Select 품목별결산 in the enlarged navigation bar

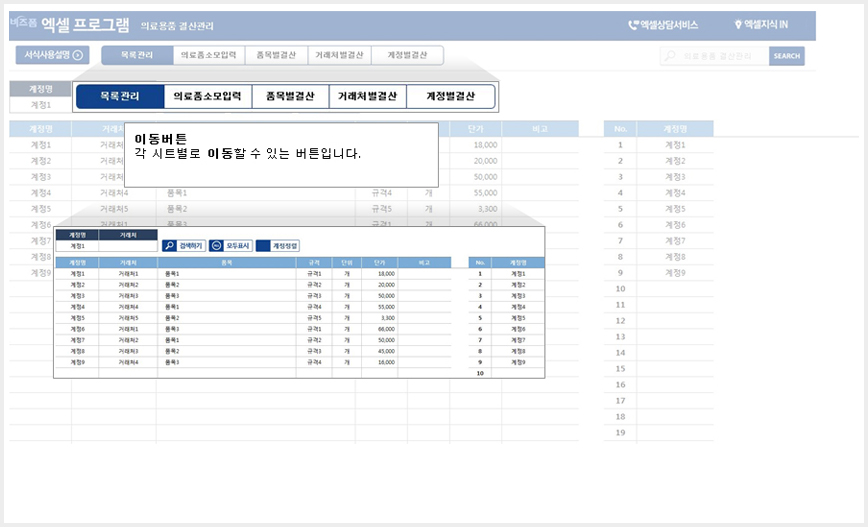(x=290, y=96)
